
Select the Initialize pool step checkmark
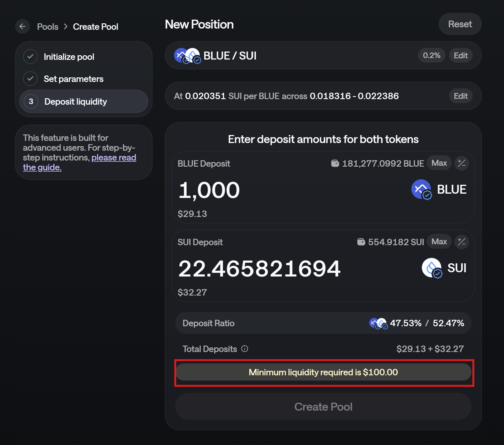pos(30,57)
